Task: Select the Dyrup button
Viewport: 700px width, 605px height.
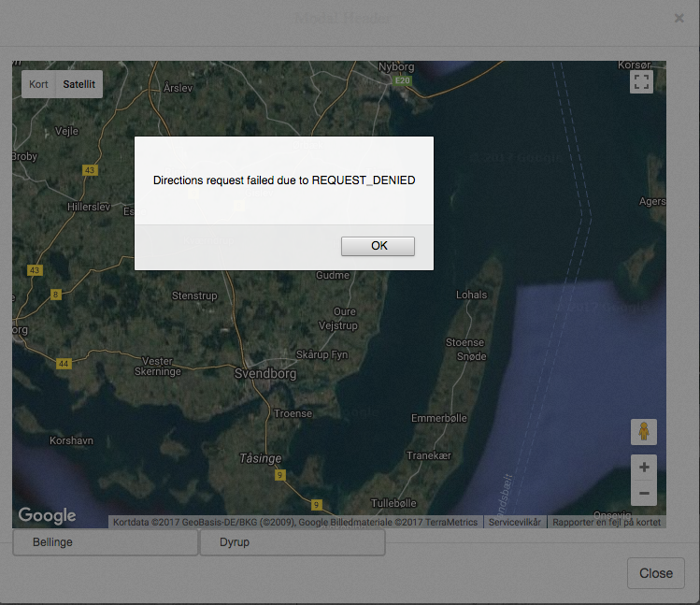Action: point(292,542)
